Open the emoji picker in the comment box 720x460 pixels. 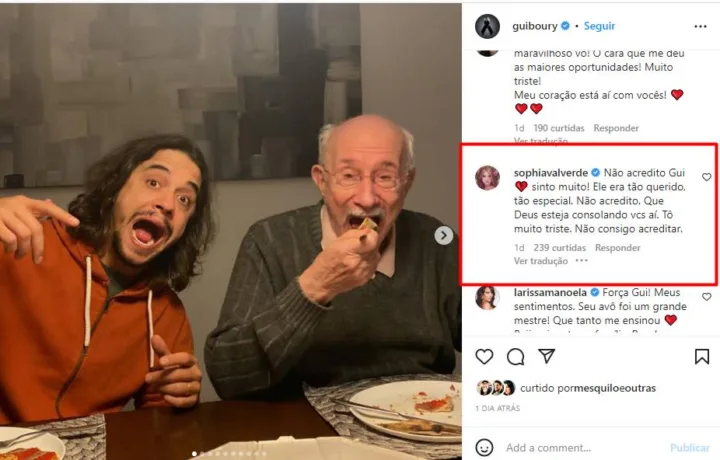click(485, 448)
